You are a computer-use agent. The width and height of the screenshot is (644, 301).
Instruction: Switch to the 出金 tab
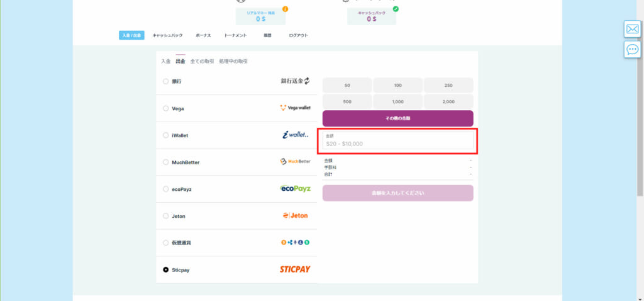(180, 61)
